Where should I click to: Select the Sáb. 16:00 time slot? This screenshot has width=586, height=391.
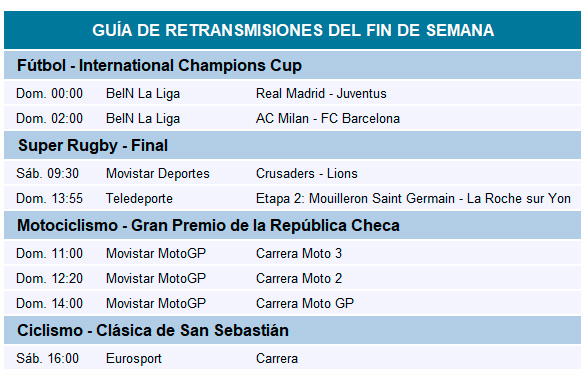point(47,358)
